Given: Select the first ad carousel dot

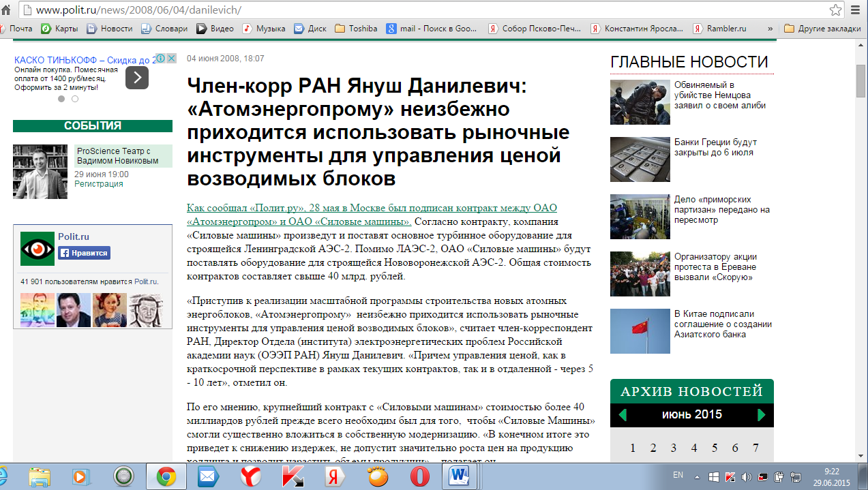Looking at the screenshot, I should [61, 99].
